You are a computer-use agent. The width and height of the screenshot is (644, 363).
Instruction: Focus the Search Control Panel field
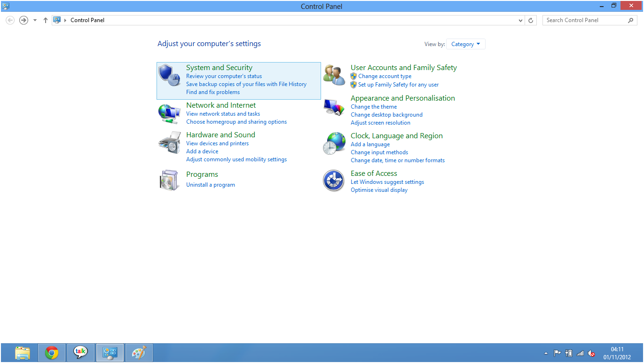[x=585, y=20]
